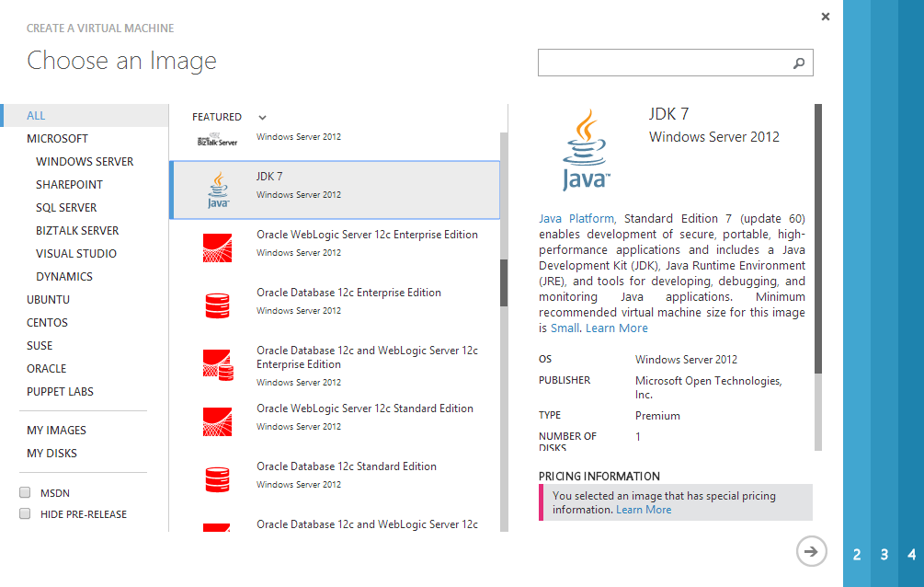Select the Microsoft category
Image resolution: width=924 pixels, height=587 pixels.
click(57, 139)
